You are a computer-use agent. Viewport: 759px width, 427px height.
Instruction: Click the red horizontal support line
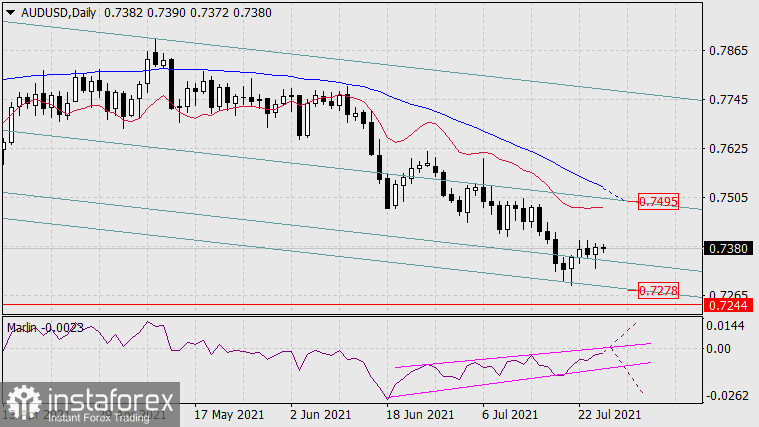(300, 303)
